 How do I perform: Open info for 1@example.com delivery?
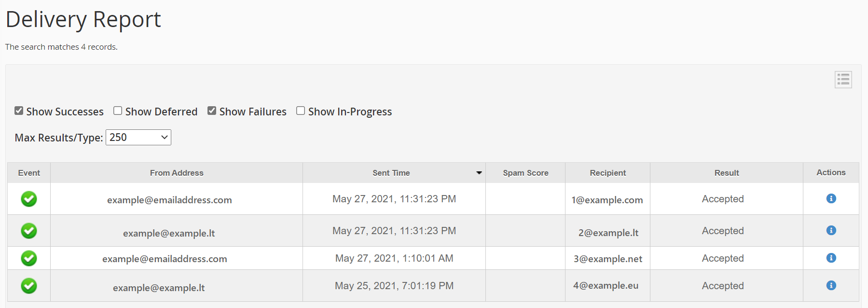(x=831, y=198)
